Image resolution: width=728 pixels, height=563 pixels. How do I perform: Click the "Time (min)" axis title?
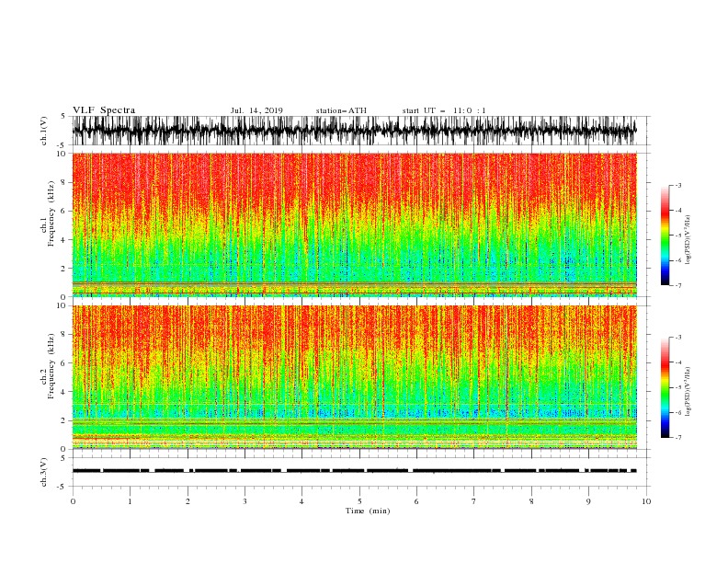(x=368, y=511)
